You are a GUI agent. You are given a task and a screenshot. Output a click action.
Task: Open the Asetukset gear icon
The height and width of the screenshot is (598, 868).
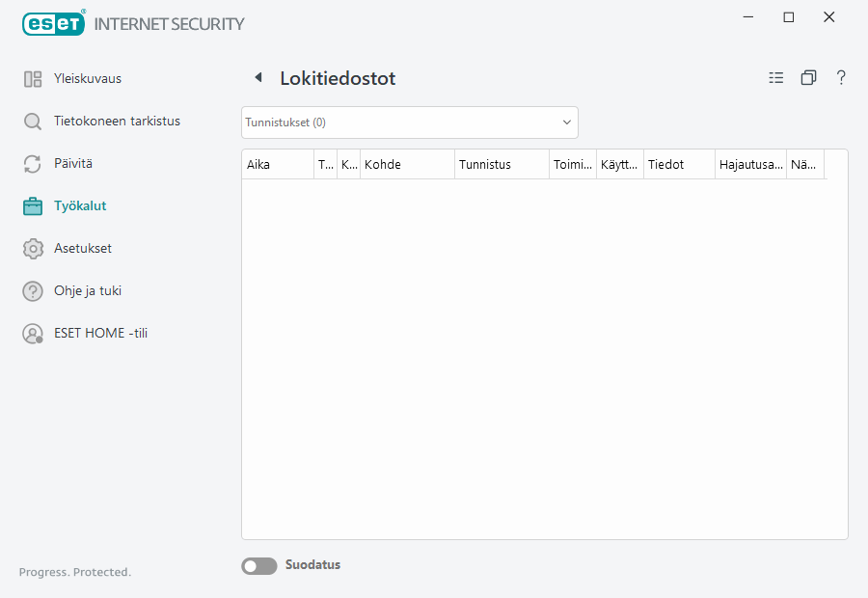point(32,248)
